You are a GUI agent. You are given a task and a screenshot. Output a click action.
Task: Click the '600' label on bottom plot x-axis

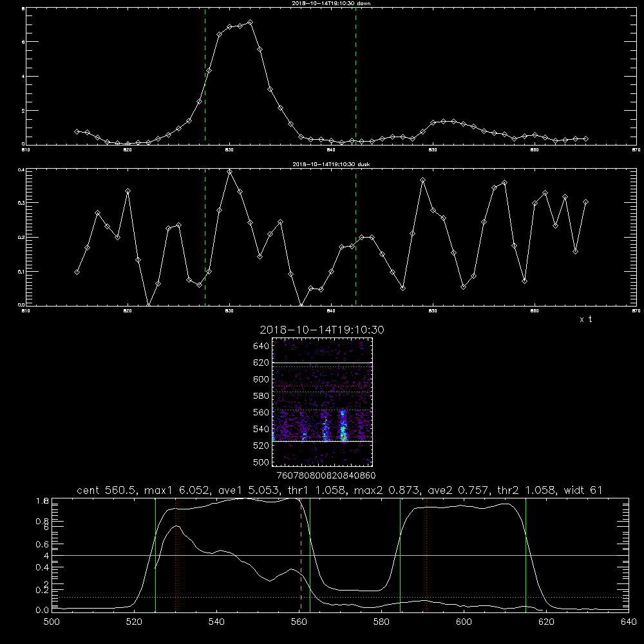[464, 622]
